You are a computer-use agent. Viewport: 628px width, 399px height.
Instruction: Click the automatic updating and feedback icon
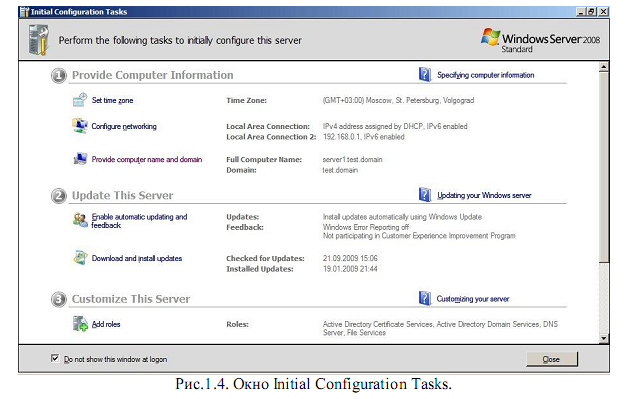pyautogui.click(x=80, y=220)
